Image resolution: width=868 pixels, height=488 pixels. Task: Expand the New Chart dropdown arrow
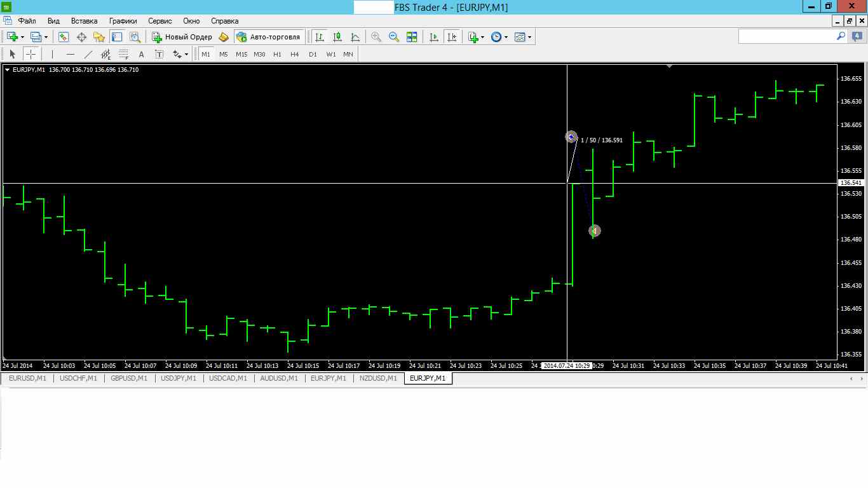(22, 37)
